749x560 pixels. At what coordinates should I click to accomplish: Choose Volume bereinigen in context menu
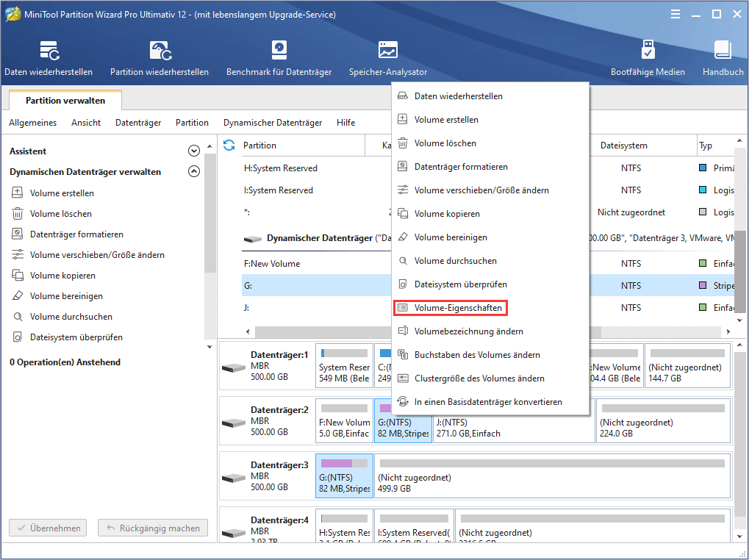point(490,237)
